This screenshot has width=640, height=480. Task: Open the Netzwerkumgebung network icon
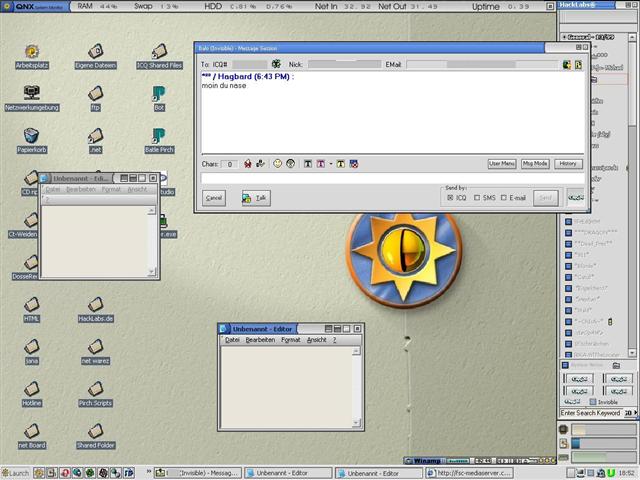pos(31,93)
